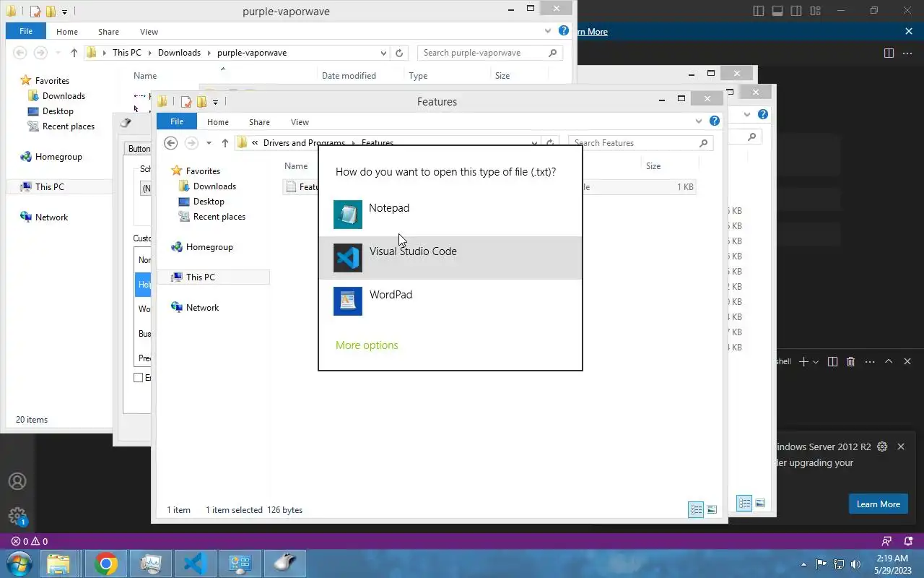Add a new terminal in VS Code panel

click(x=803, y=361)
